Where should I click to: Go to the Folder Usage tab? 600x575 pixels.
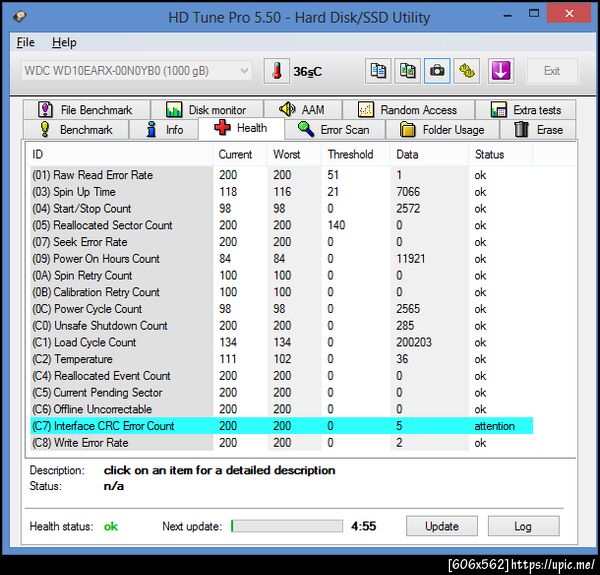(x=443, y=130)
